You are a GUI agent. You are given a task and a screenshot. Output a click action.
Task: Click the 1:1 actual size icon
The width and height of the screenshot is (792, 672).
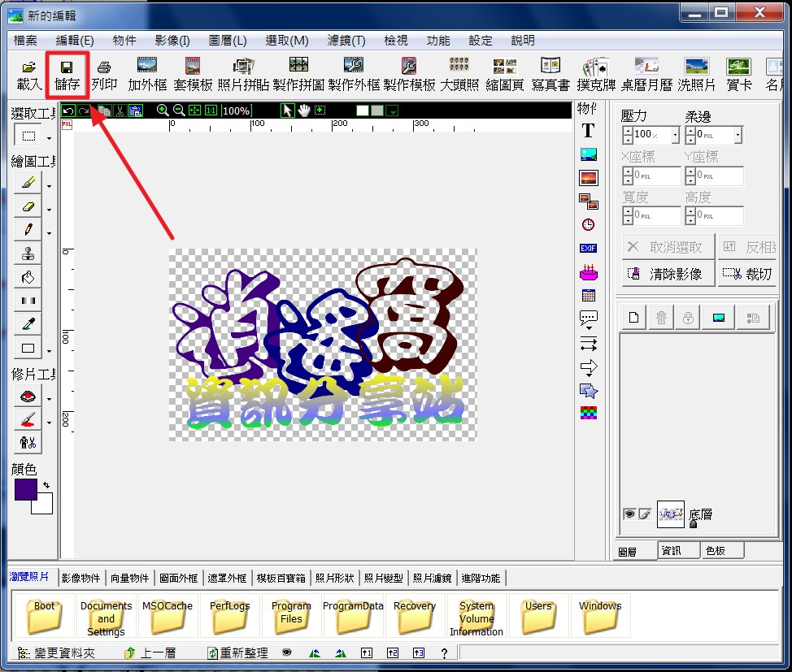[x=211, y=111]
